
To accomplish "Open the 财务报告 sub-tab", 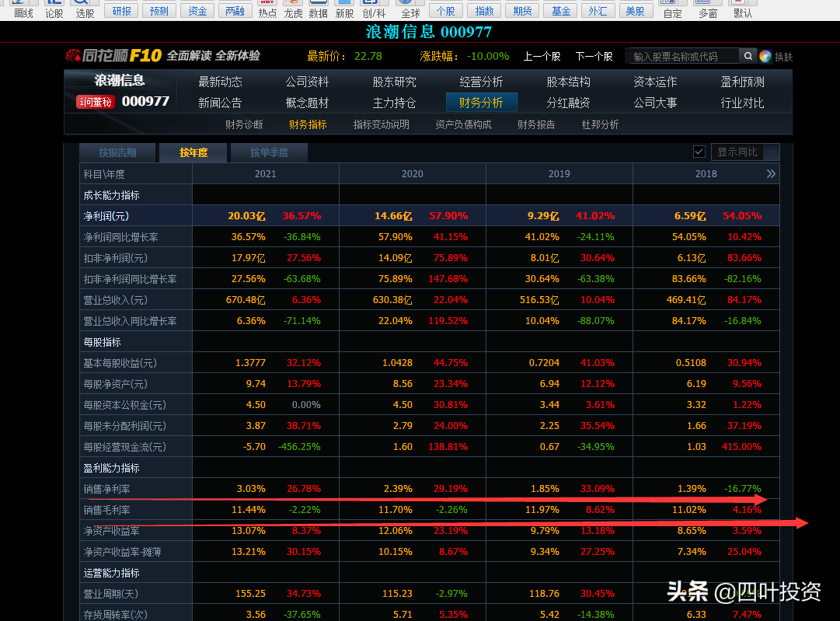I will (536, 124).
